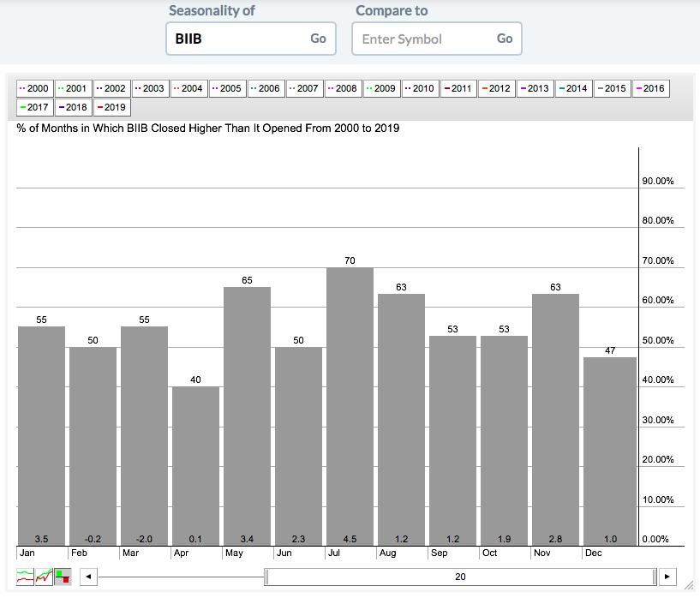Click the resize grip at chart corner
This screenshot has width=700, height=598.
pyautogui.click(x=689, y=584)
